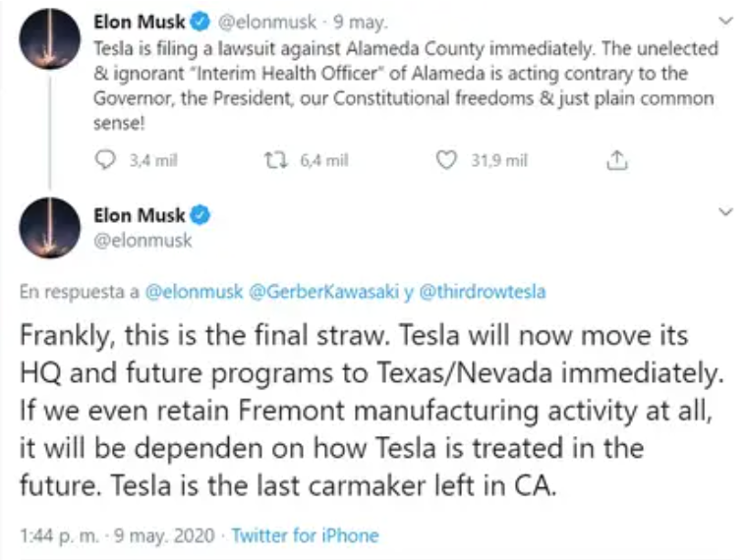Expand second tweet's chevron options menu
Image resolution: width=745 pixels, height=560 pixels.
tap(725, 211)
